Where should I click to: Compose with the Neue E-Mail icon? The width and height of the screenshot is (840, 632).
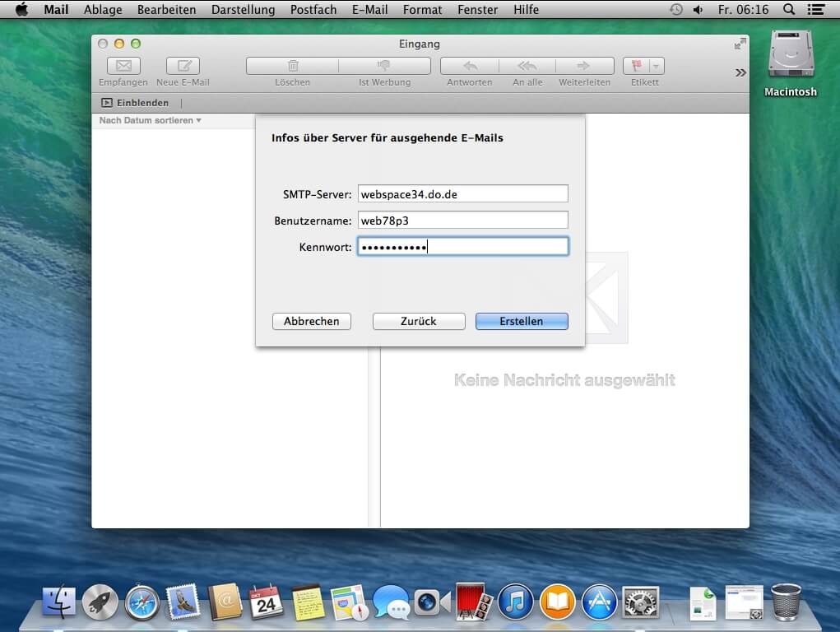coord(183,66)
